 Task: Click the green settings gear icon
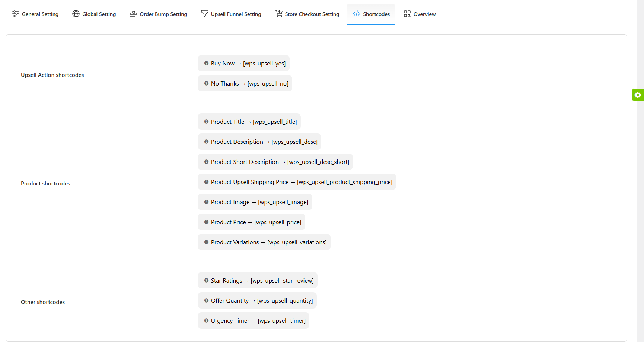point(638,95)
